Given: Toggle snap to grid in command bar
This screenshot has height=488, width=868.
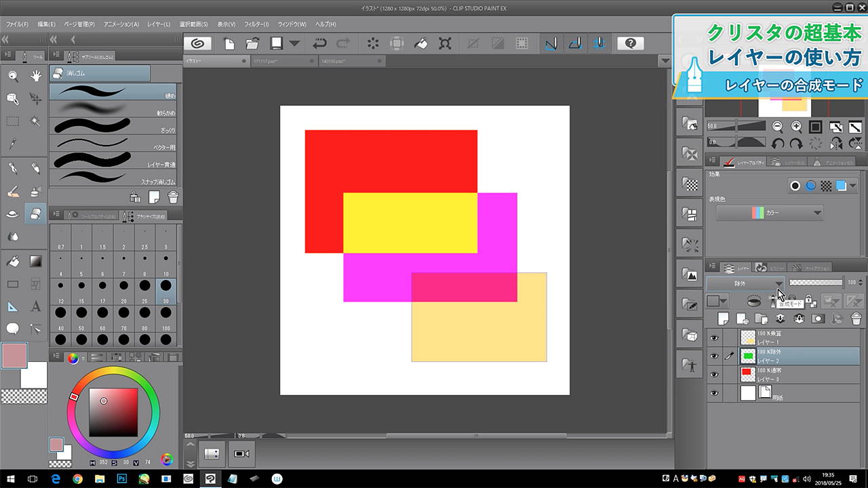Looking at the screenshot, I should pyautogui.click(x=598, y=43).
